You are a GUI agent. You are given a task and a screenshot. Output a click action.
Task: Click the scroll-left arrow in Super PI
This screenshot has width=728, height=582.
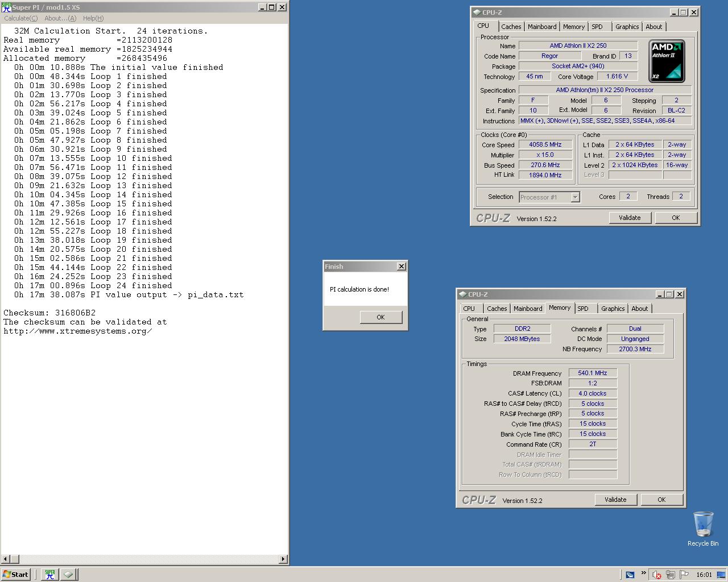[x=6, y=559]
